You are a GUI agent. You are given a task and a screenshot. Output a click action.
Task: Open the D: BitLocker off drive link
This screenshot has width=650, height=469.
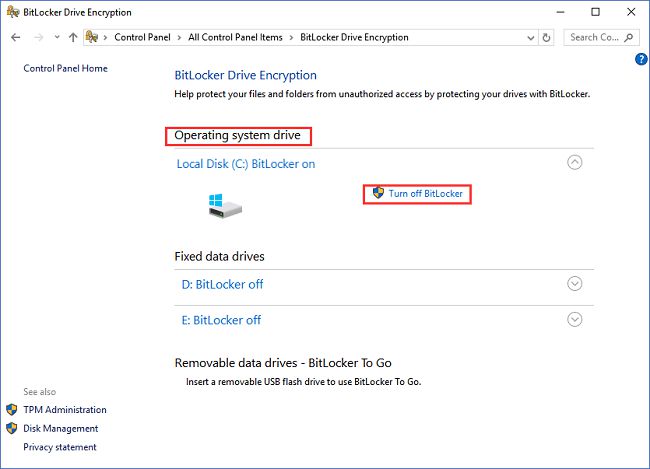click(x=220, y=284)
